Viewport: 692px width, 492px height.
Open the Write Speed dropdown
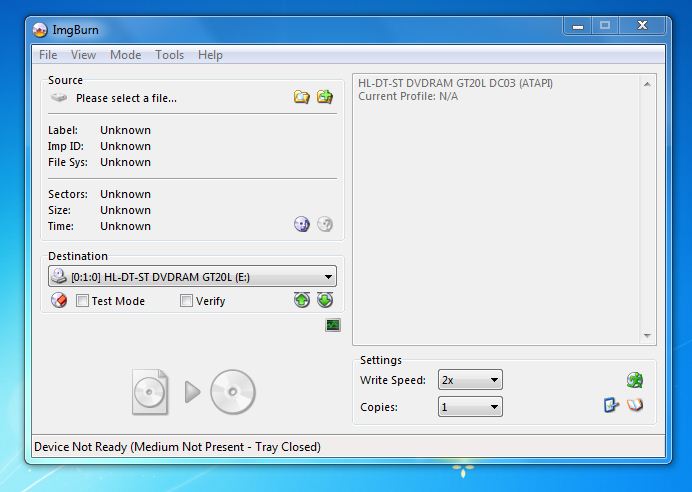point(470,380)
